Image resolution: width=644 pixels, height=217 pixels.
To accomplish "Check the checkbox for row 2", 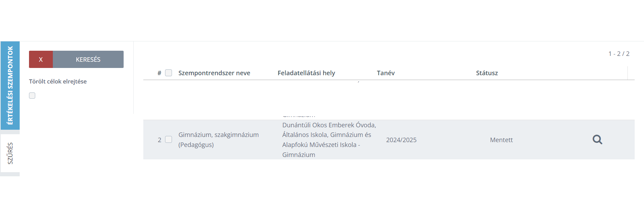I will (x=169, y=139).
